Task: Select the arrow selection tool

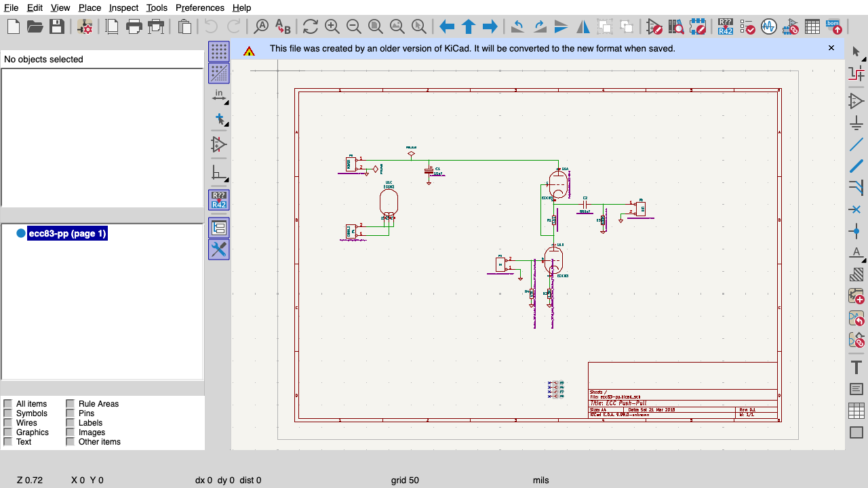Action: click(x=856, y=52)
